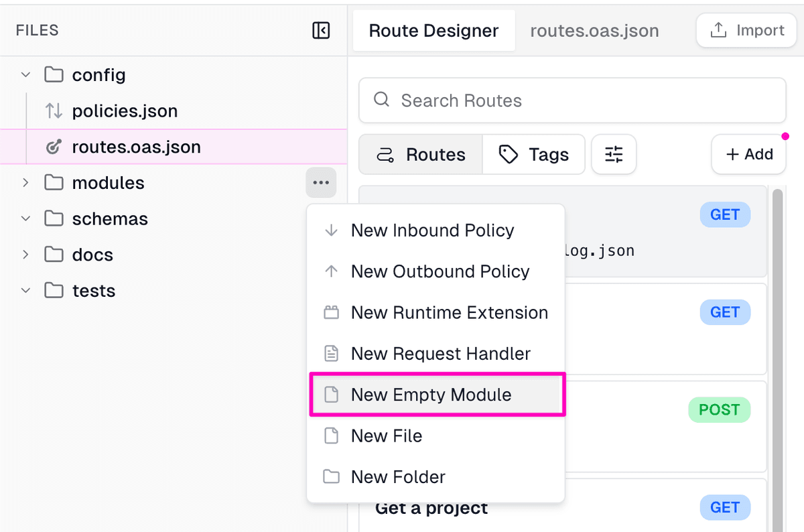
Task: Open the filter sliders settings button
Action: point(614,155)
